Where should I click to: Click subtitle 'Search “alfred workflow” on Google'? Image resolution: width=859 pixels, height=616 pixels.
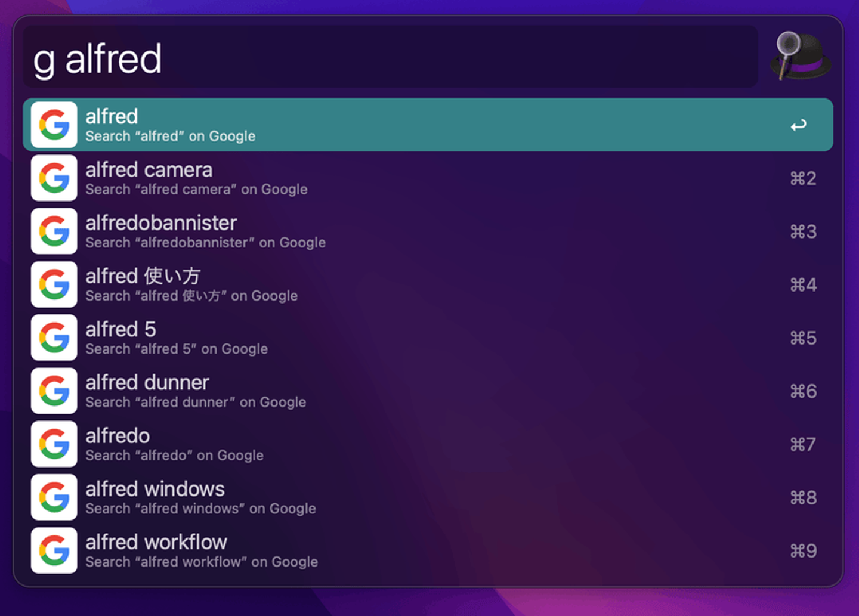pos(202,562)
